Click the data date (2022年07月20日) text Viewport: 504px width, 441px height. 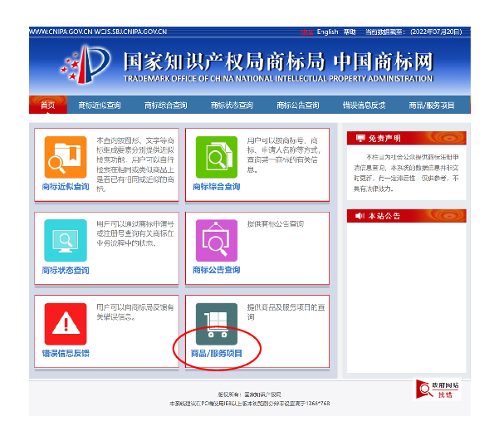(x=436, y=32)
